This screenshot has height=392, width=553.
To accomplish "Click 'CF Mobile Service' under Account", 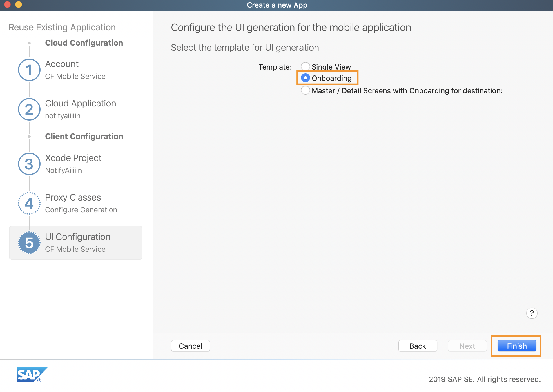I will [75, 76].
